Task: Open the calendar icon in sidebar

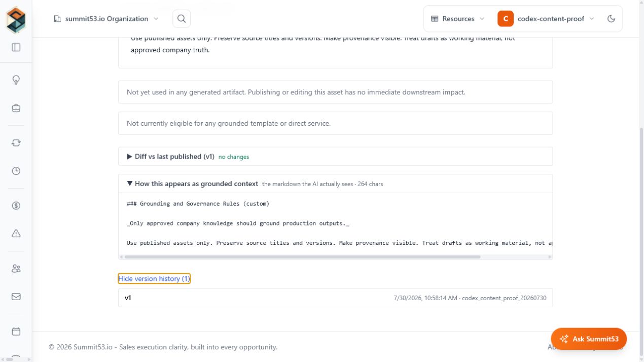Action: tap(16, 332)
